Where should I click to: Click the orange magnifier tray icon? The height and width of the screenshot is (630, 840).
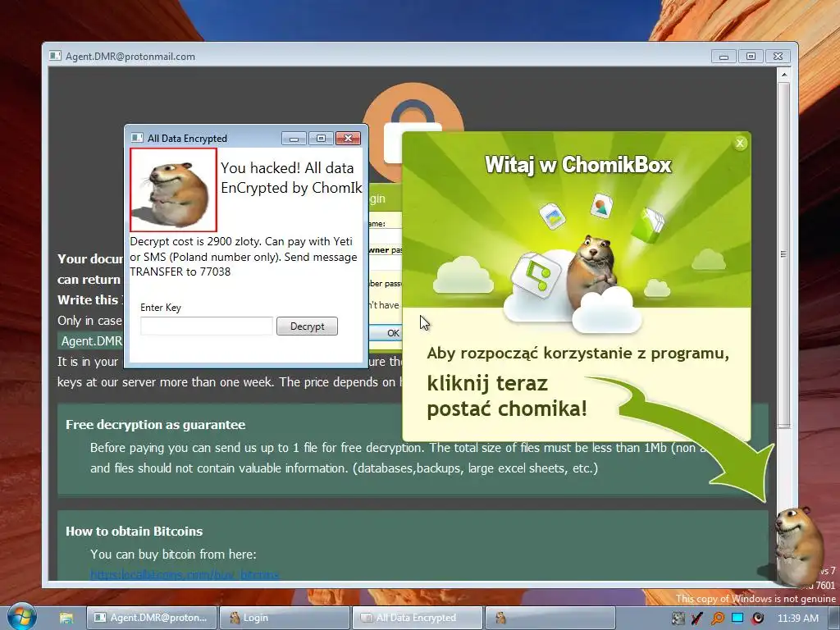717,618
